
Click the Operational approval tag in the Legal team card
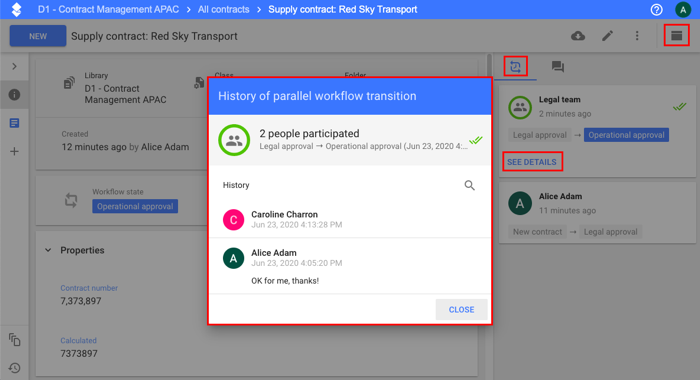(626, 135)
